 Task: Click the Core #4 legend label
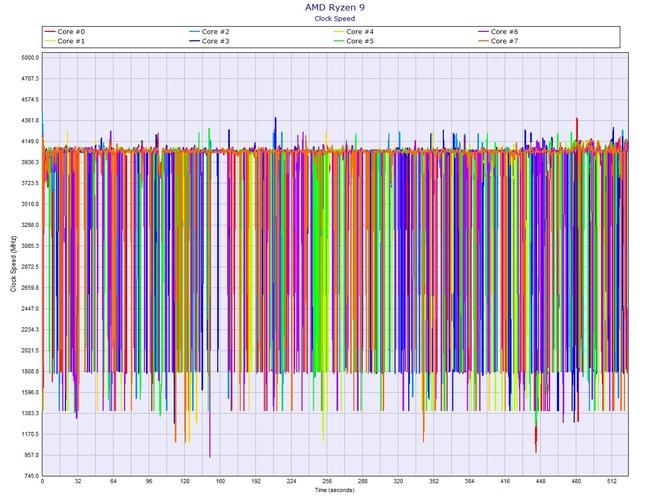coord(360,32)
